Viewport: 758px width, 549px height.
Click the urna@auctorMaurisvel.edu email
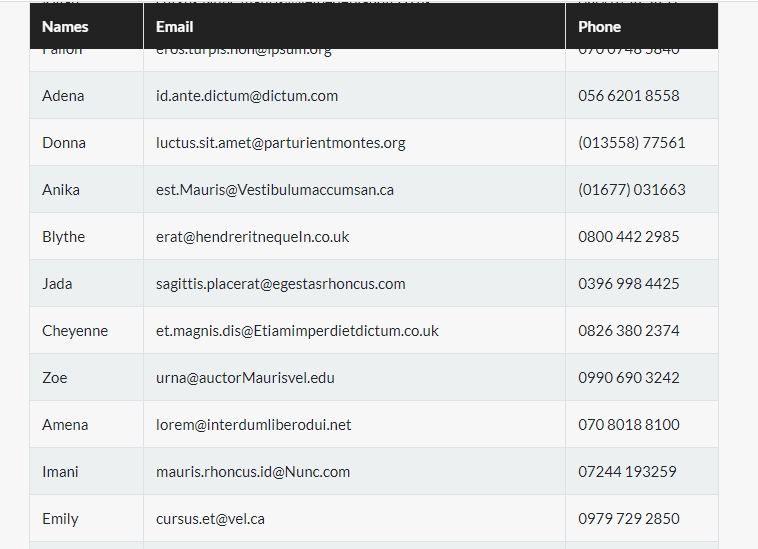click(x=245, y=377)
